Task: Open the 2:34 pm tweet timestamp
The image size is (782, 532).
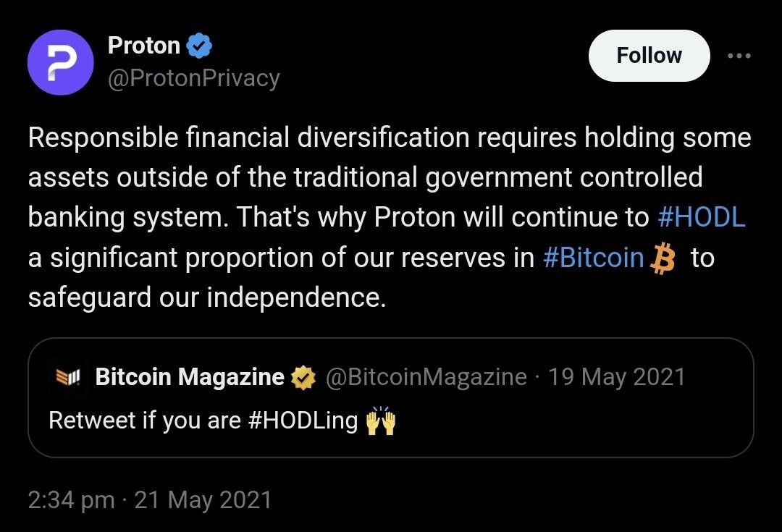Action: (x=71, y=500)
